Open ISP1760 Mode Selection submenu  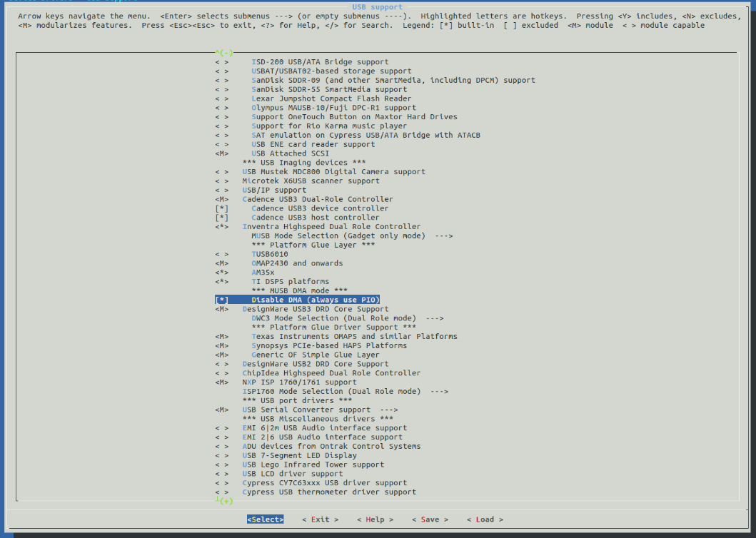[x=345, y=391]
